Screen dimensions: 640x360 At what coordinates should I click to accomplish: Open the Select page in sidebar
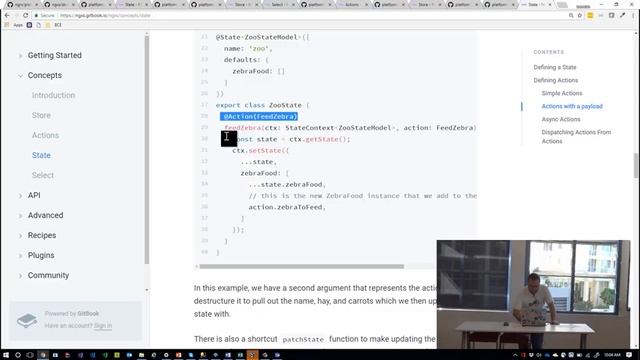[43, 176]
